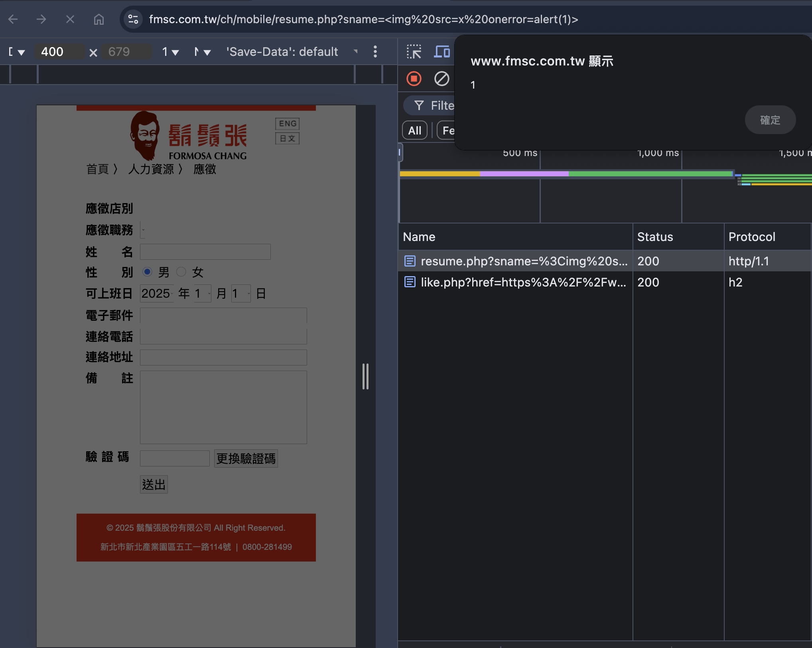Click the 更換驗證碼 button

(x=246, y=458)
